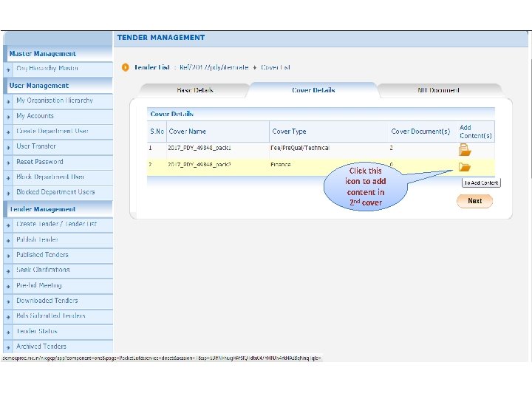Image resolution: width=532 pixels, height=399 pixels.
Task: Open Archived Tenders link
Action: [x=41, y=346]
